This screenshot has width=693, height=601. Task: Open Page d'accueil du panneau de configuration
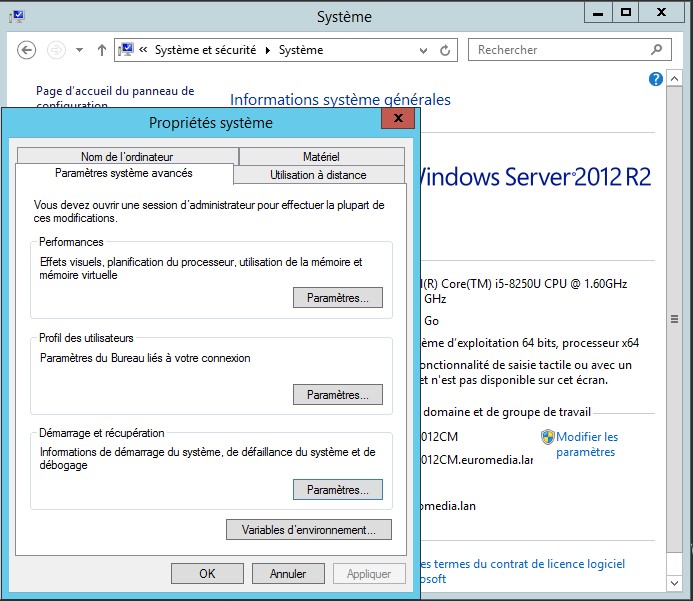115,98
